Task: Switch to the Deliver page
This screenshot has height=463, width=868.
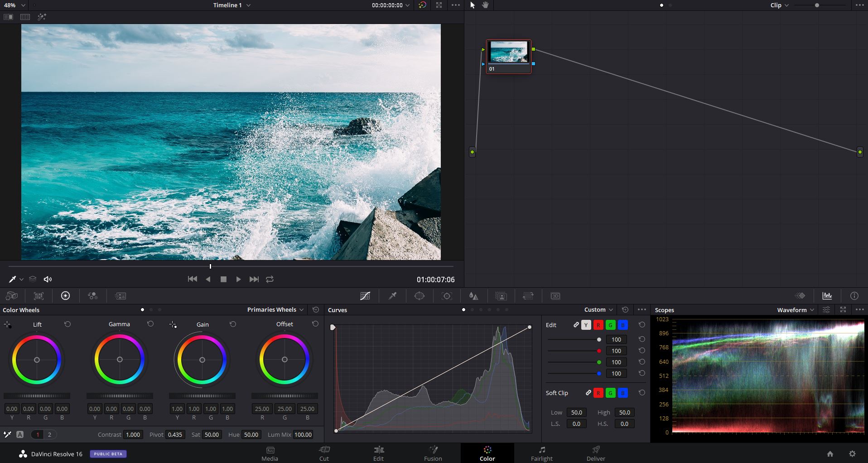Action: coord(595,453)
